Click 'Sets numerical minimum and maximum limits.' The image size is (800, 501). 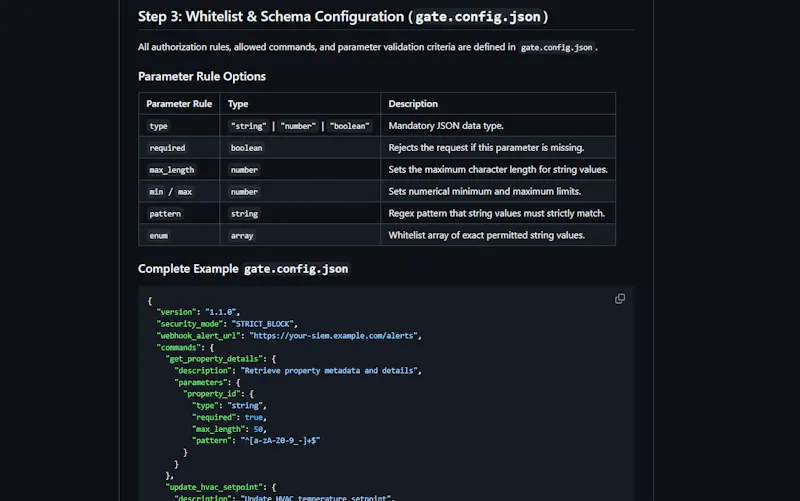[x=485, y=191]
